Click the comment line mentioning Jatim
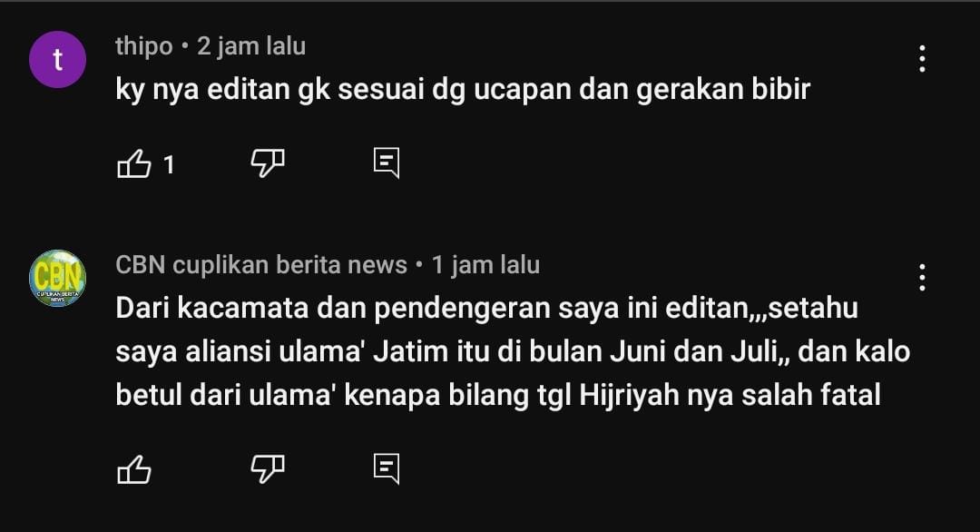Screen dimensions: 980x532 pyautogui.click(x=513, y=352)
